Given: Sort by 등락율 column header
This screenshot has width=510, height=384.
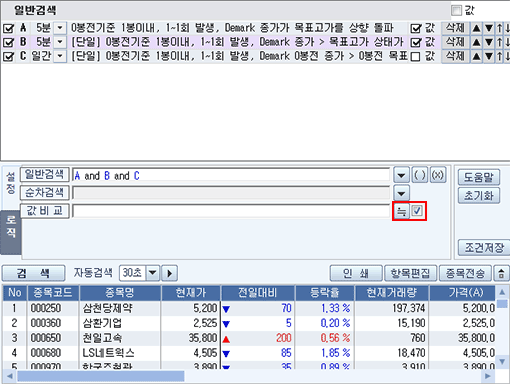Looking at the screenshot, I should [324, 293].
